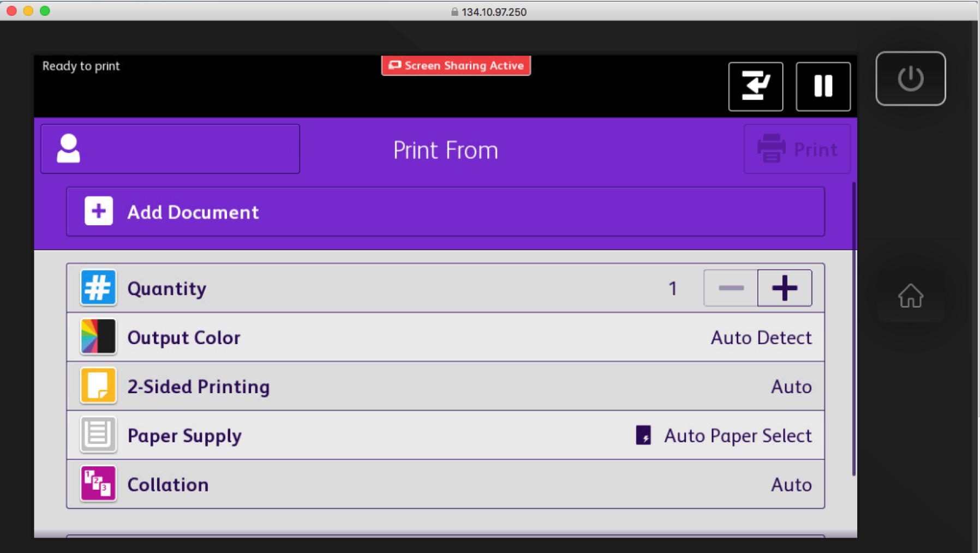Click the interrupt job icon
The image size is (980, 553).
tap(756, 86)
